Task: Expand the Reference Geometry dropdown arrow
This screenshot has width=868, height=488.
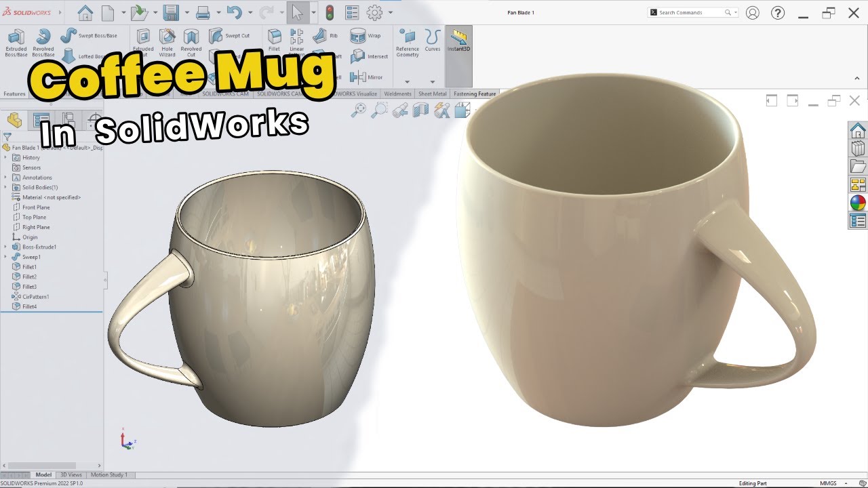Action: [407, 81]
